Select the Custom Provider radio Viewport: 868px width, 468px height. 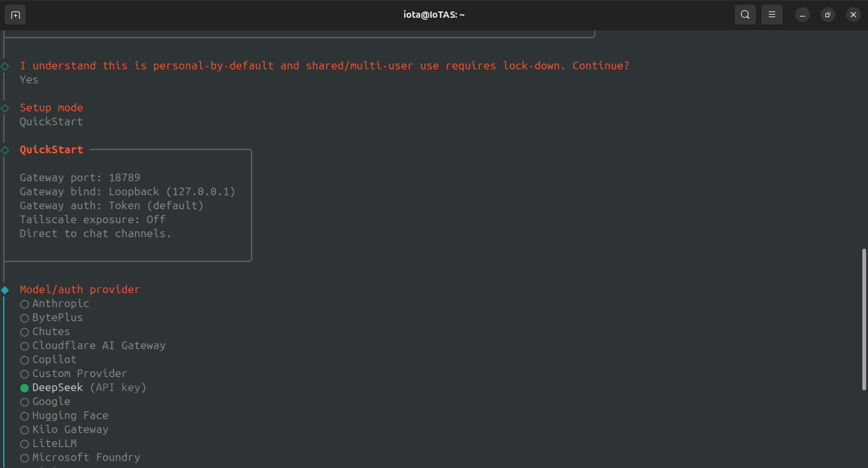(25, 374)
